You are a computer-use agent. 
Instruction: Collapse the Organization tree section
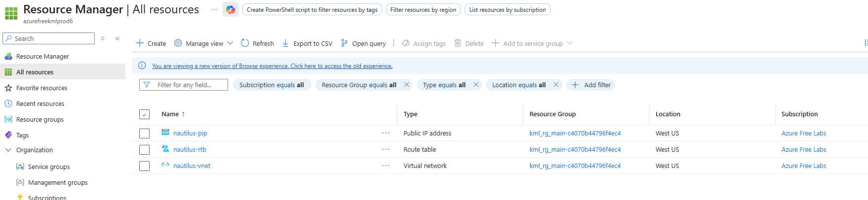point(8,150)
